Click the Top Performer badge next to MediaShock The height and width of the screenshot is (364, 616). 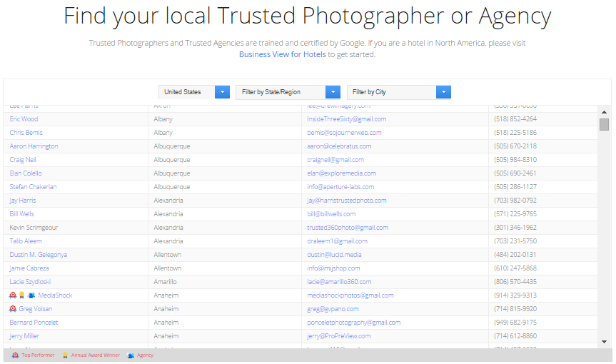click(x=13, y=295)
